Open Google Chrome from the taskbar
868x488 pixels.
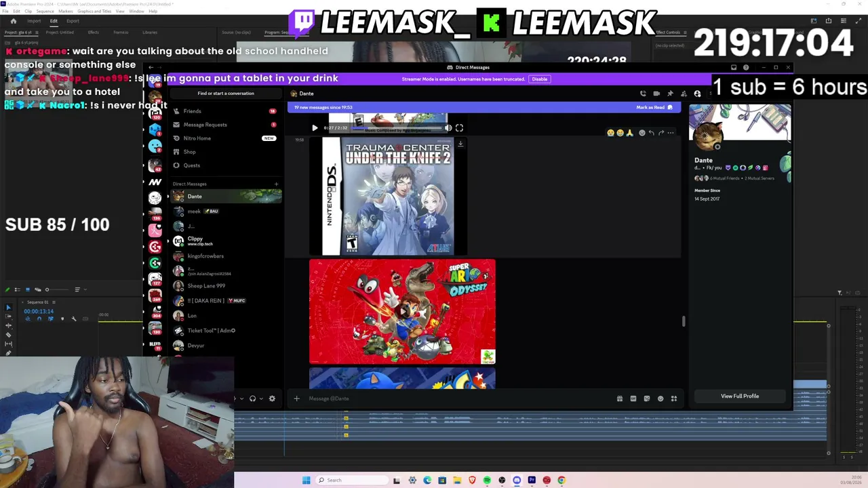tap(561, 481)
